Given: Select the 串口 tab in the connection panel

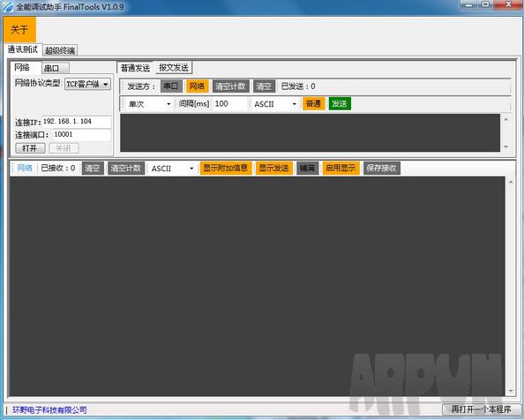Looking at the screenshot, I should (56, 68).
